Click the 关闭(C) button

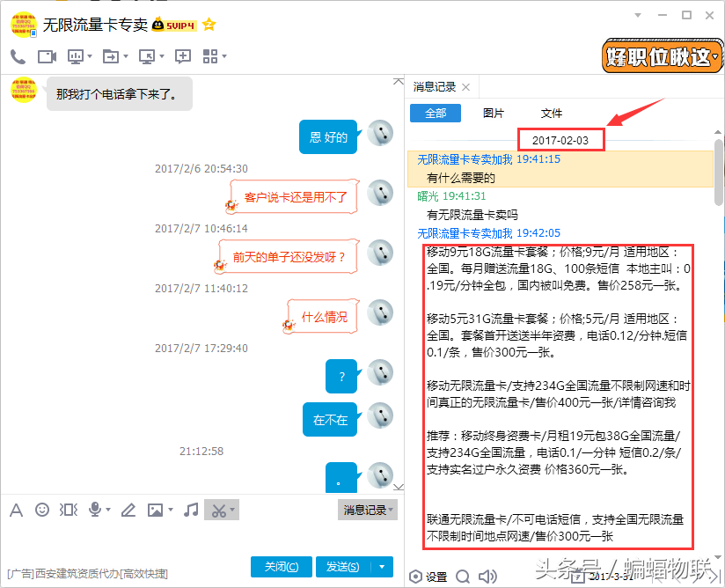coord(281,566)
